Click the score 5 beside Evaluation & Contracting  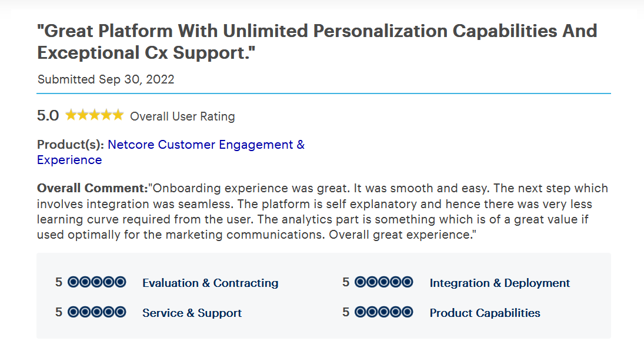(59, 282)
